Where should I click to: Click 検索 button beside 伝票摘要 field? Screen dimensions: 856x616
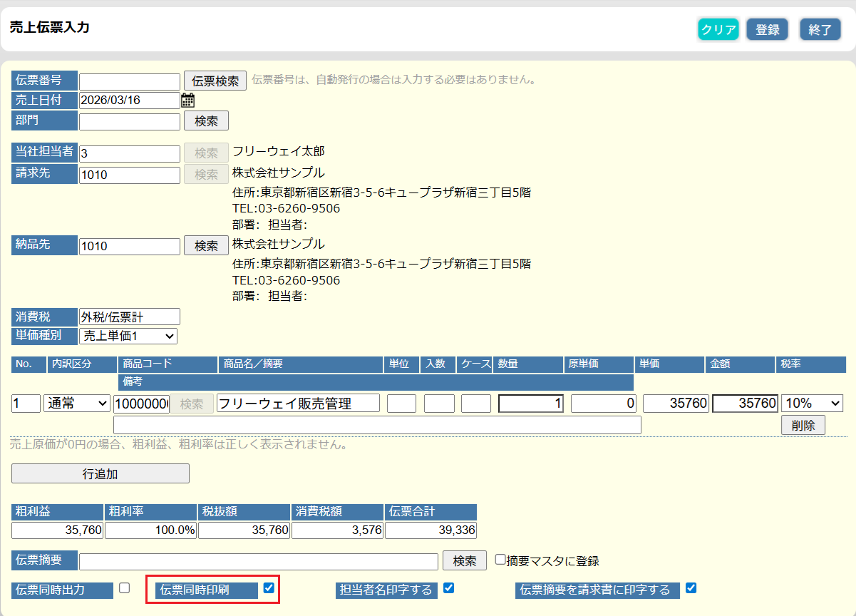[464, 561]
